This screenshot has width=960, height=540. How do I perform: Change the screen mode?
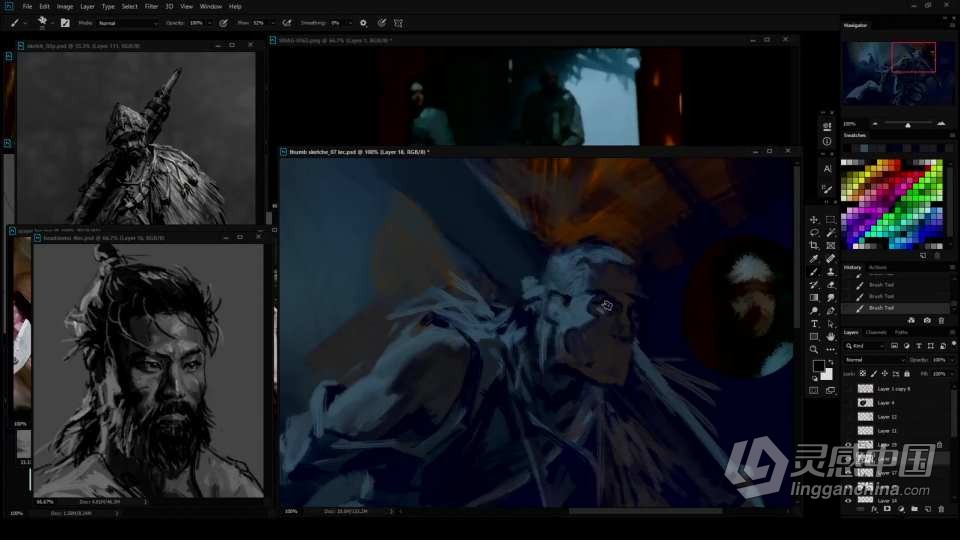click(x=830, y=390)
